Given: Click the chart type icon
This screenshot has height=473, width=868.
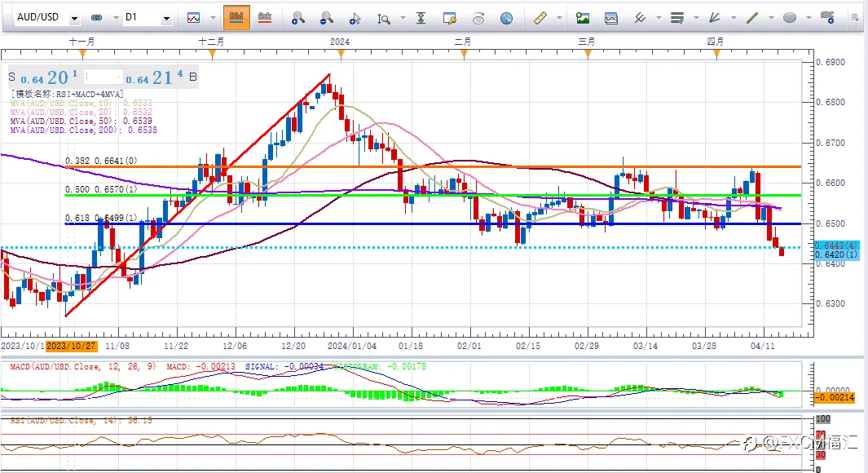Looking at the screenshot, I should point(193,18).
